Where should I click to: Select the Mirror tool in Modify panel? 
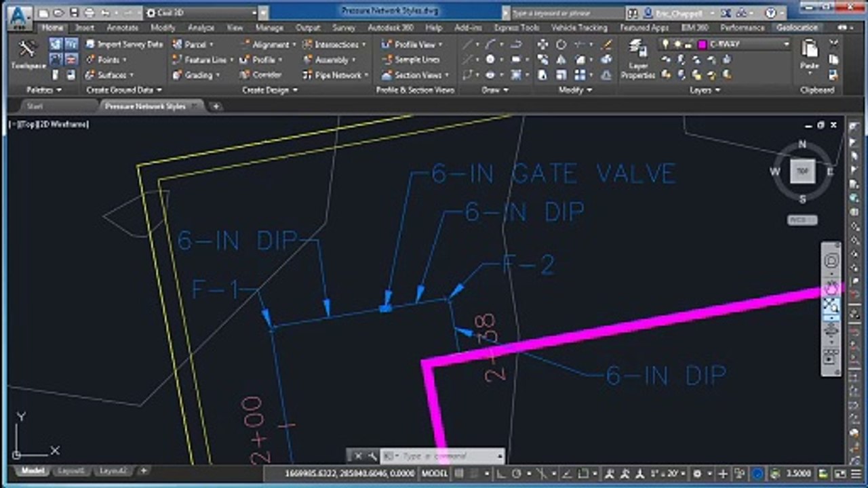pos(561,60)
